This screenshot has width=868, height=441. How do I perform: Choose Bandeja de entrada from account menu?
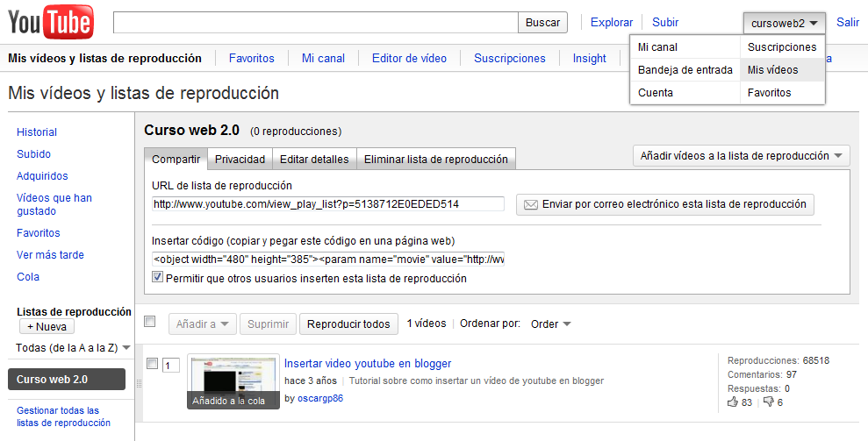685,70
